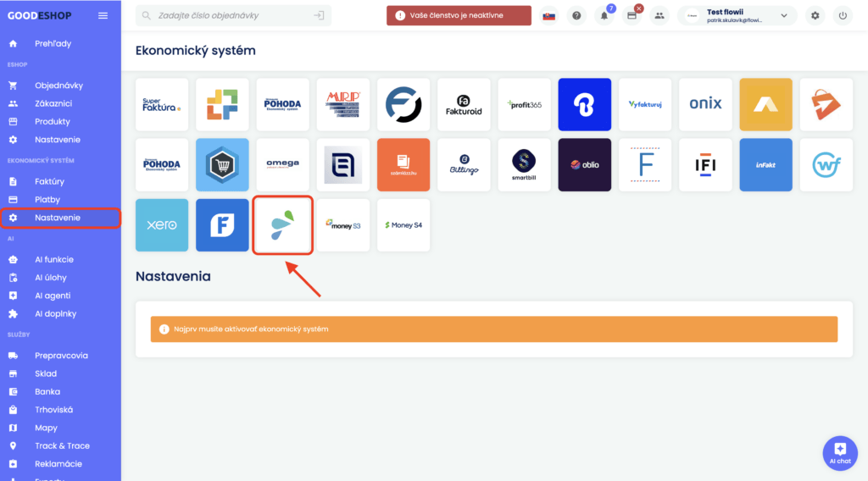
Task: Pick the money S3 tile
Action: 342,225
